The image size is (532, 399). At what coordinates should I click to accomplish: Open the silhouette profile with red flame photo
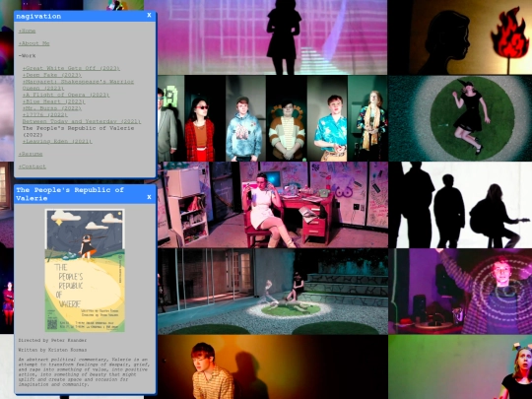(x=460, y=37)
